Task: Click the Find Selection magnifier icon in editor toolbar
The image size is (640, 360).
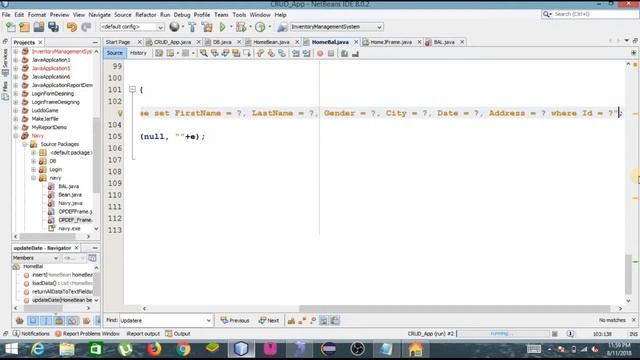Action: click(203, 53)
